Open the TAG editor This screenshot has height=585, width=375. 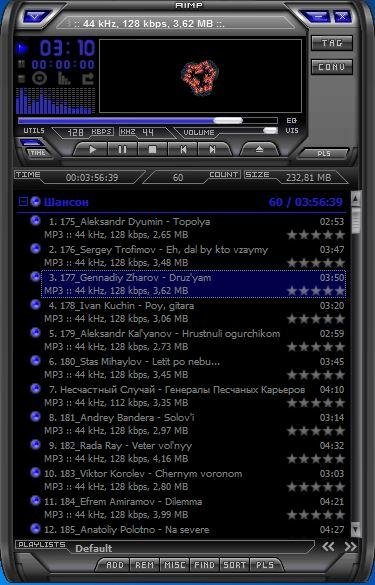point(332,43)
